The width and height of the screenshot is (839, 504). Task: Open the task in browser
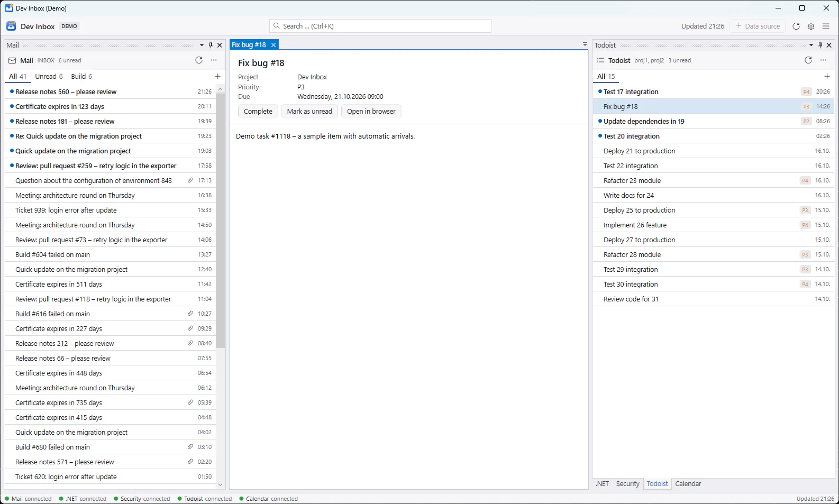tap(371, 111)
